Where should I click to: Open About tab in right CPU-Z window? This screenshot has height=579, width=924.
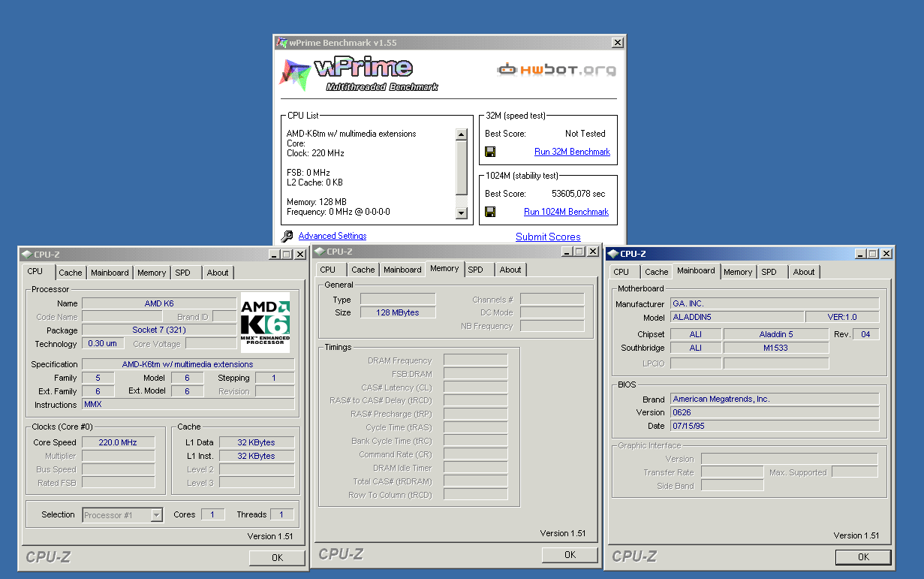[804, 272]
